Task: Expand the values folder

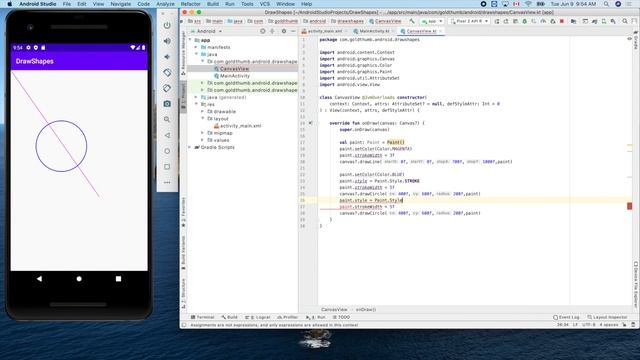Action: coord(202,140)
